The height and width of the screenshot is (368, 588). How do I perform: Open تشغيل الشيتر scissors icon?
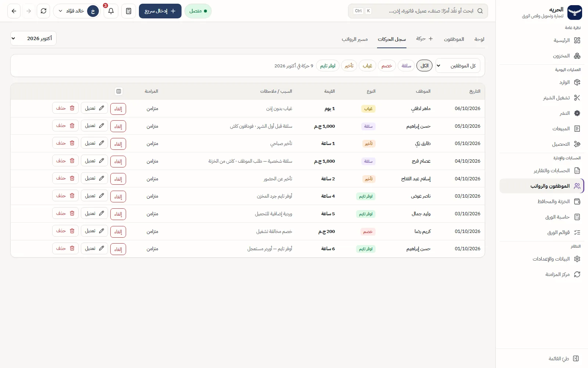coord(577,98)
